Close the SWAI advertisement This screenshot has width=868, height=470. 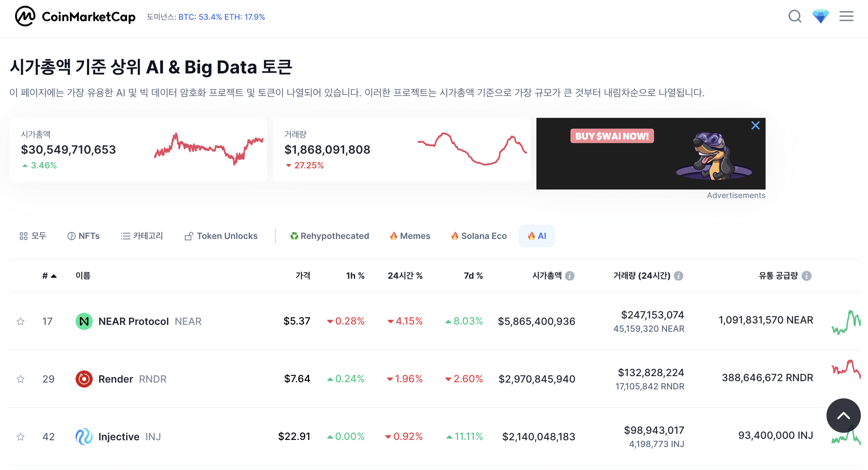[755, 125]
